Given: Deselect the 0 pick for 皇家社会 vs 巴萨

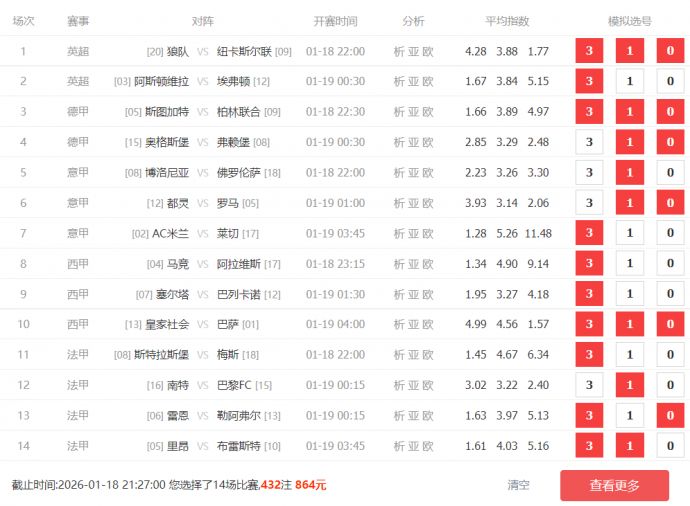Looking at the screenshot, I should coord(670,325).
